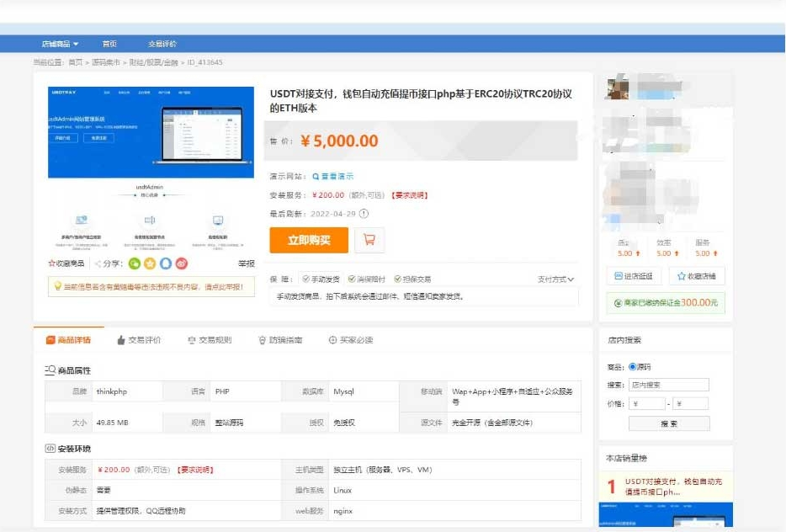Click the star icon to 收藏商品

(x=52, y=263)
